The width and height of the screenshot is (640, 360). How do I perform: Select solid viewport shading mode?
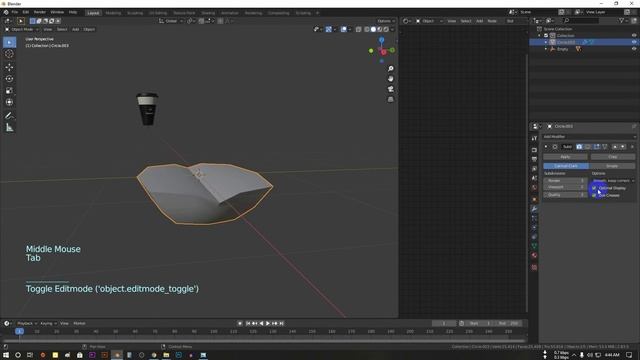[x=373, y=29]
